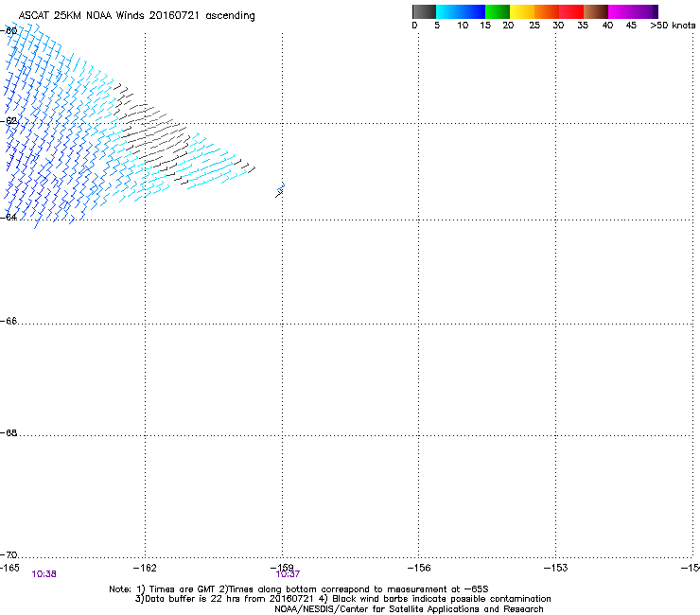Viewport: 700px width, 615px height.
Task: Click the yellow 20-25 knots legend color
Action: [x=522, y=11]
